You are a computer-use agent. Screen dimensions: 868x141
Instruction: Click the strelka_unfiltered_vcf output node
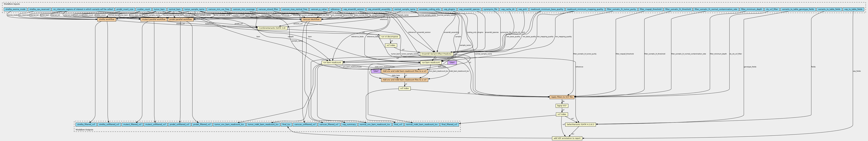tap(109, 124)
